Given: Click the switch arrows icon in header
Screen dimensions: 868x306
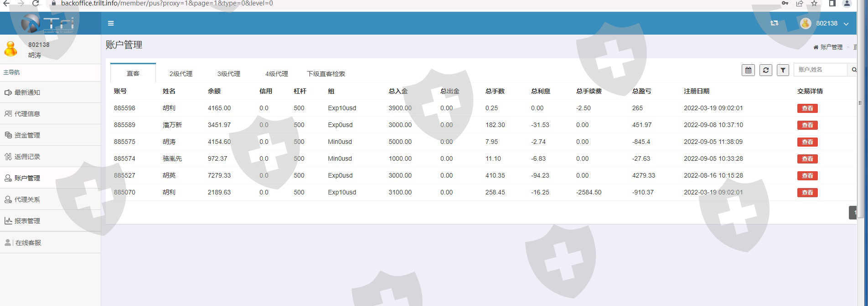Looking at the screenshot, I should [774, 23].
